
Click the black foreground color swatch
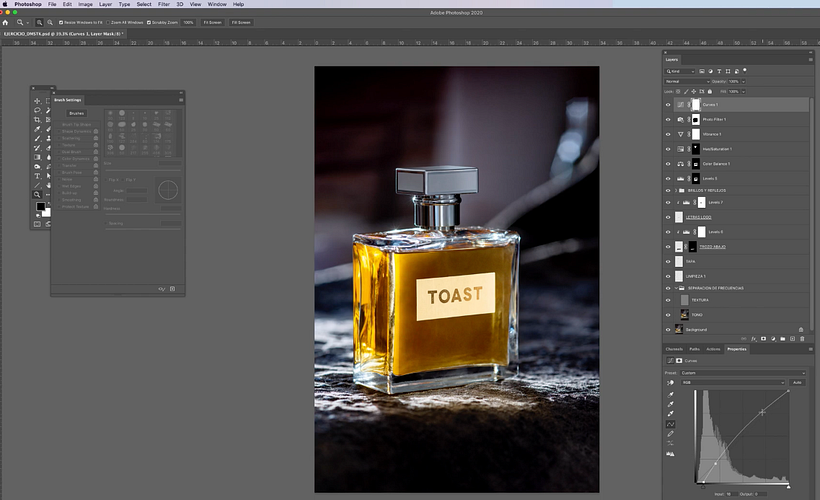pyautogui.click(x=41, y=207)
